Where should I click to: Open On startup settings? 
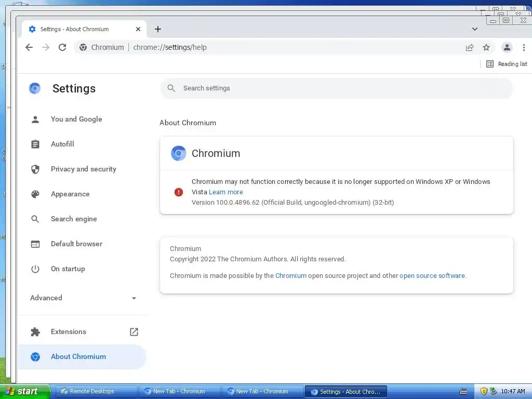(68, 269)
